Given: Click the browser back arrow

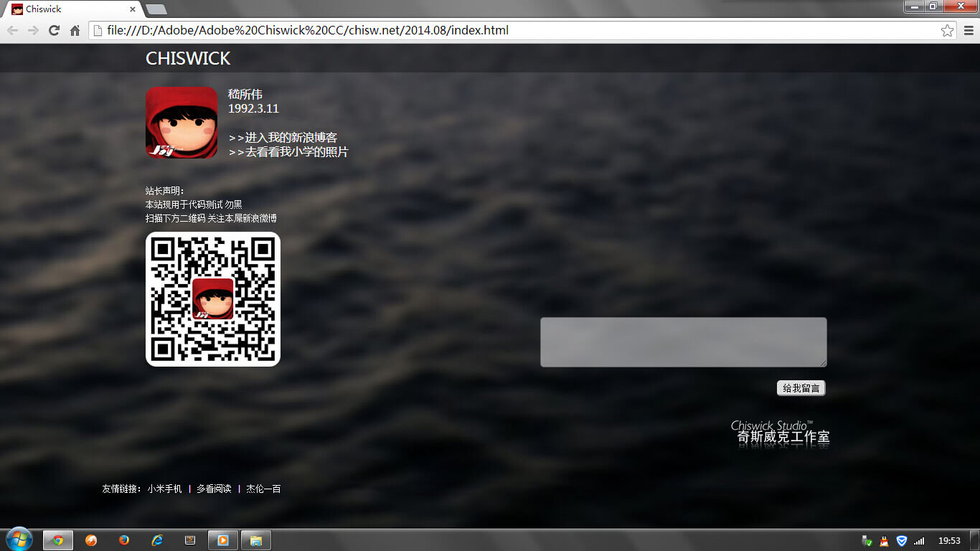Looking at the screenshot, I should click(12, 31).
